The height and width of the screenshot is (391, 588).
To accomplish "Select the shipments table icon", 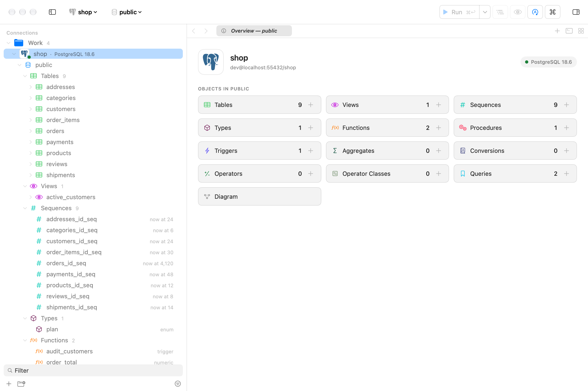I will click(39, 175).
